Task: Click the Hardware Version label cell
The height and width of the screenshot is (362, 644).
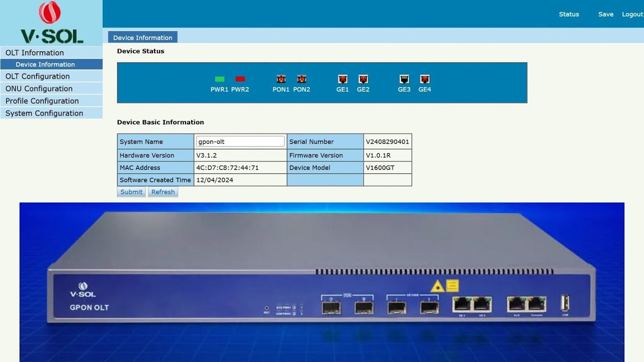Action: pyautogui.click(x=155, y=155)
